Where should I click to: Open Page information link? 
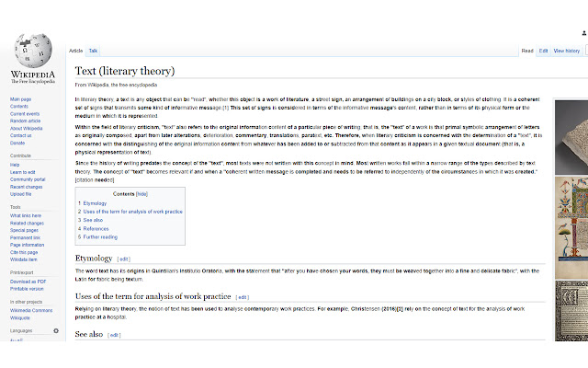[27, 246]
